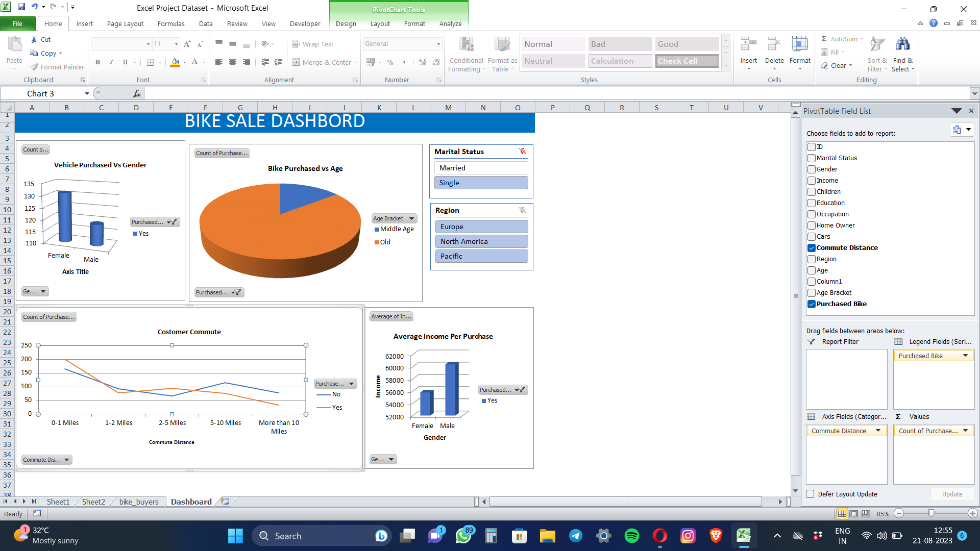Open Sort & Filter options
This screenshot has height=551, width=980.
pyautogui.click(x=876, y=54)
